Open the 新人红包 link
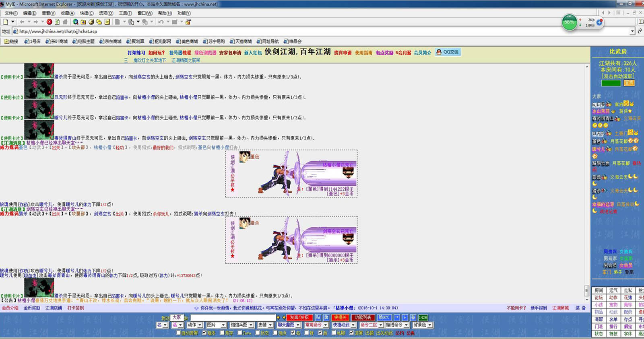Viewport: 644px width, 339px height. click(253, 53)
